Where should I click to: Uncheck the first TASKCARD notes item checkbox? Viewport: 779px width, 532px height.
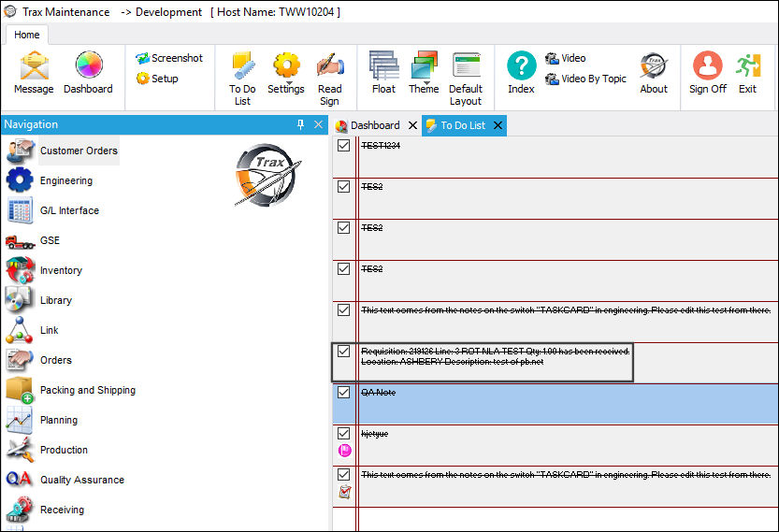pos(344,310)
